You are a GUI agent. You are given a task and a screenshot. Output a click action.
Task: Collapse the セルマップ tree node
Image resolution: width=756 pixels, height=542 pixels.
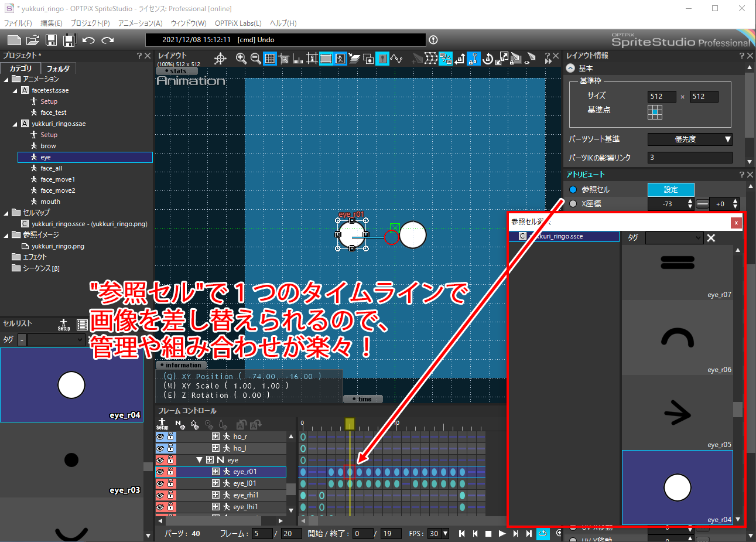click(x=6, y=213)
